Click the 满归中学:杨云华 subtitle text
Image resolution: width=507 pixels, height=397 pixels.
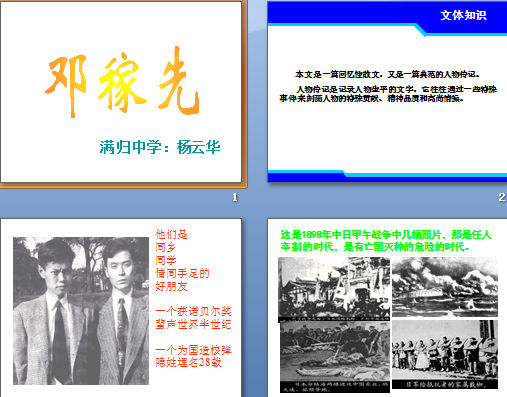(160, 147)
